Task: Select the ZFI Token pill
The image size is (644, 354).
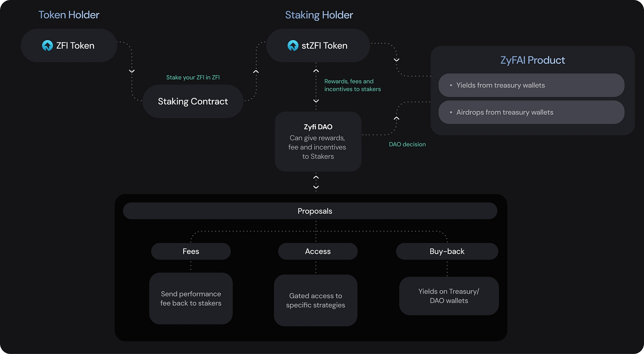Action: [69, 46]
